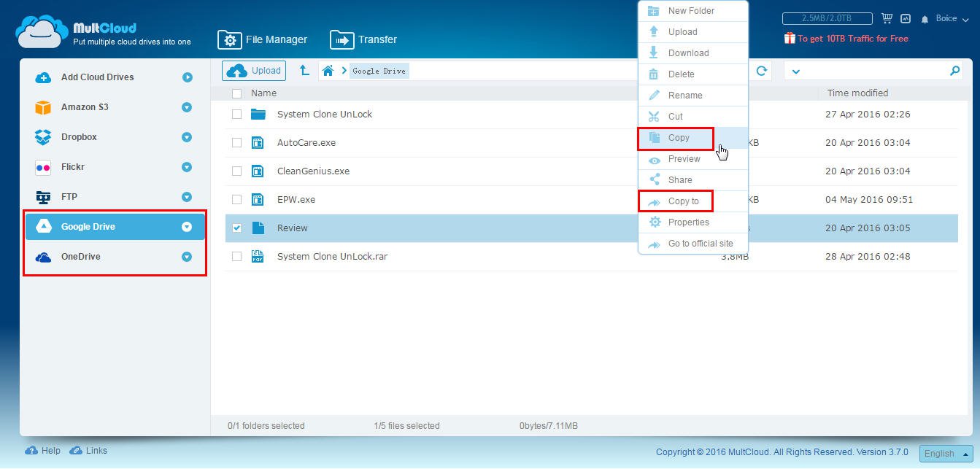Expand Flickr dropdown arrow
This screenshot has height=469, width=980.
187,167
